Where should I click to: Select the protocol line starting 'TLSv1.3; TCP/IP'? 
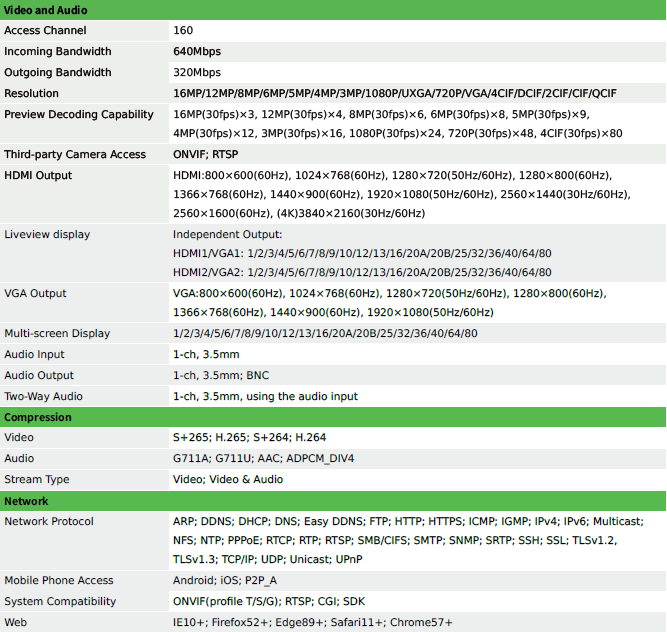[268, 559]
